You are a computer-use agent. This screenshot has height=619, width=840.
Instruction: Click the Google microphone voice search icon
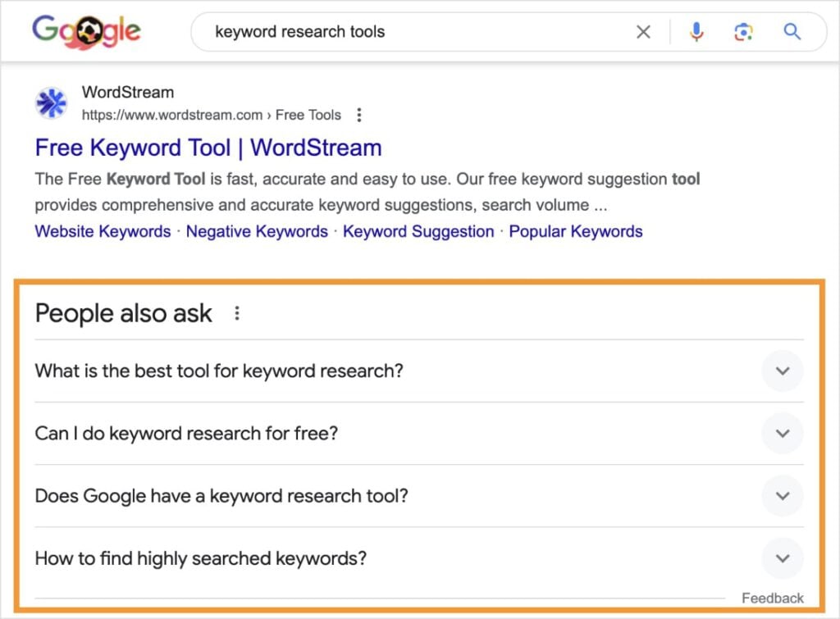coord(696,31)
